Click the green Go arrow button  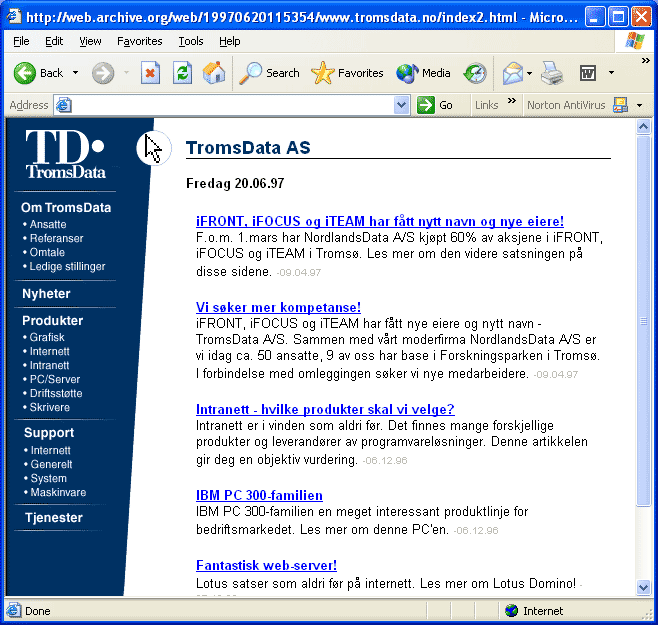[x=426, y=105]
